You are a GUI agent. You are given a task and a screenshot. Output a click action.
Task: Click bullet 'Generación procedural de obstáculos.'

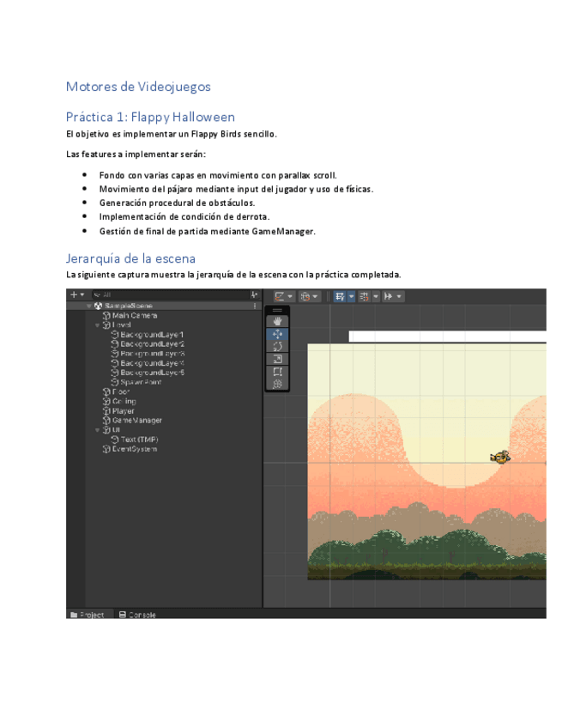[178, 203]
